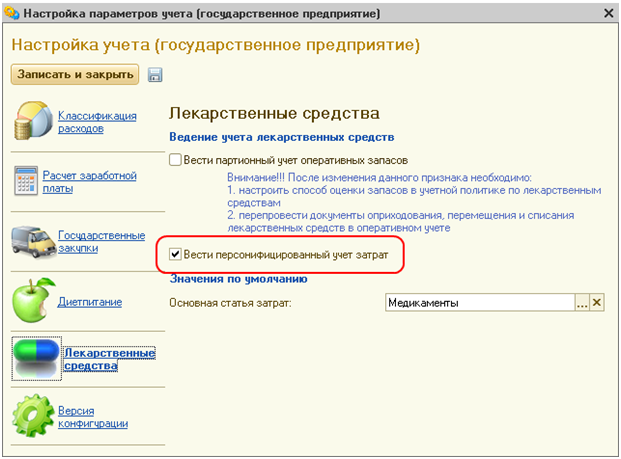Click the application icon in the title bar
The width and height of the screenshot is (621, 459).
pos(13,14)
